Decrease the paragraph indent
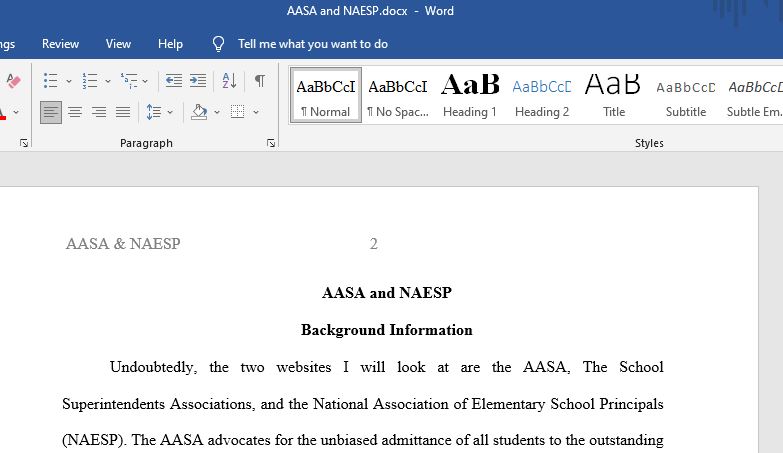Viewport: 783px width, 453px height. coord(174,80)
